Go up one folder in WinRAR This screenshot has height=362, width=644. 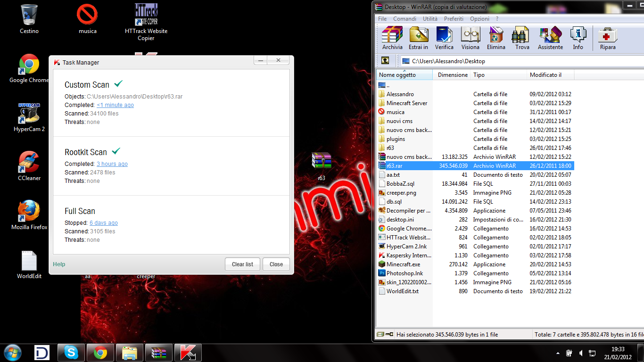click(385, 61)
